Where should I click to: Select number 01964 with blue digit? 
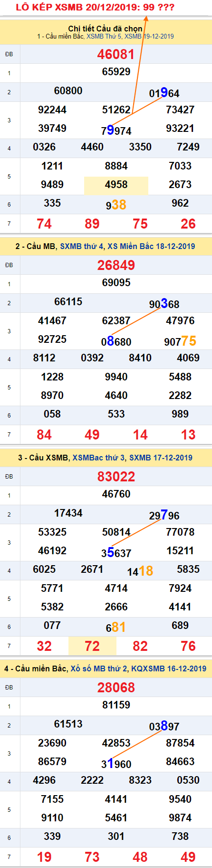(164, 93)
